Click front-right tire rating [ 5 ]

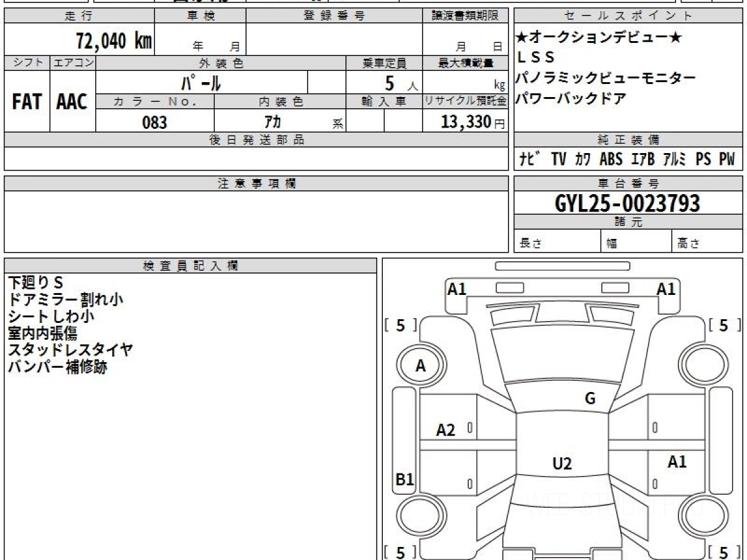(725, 324)
